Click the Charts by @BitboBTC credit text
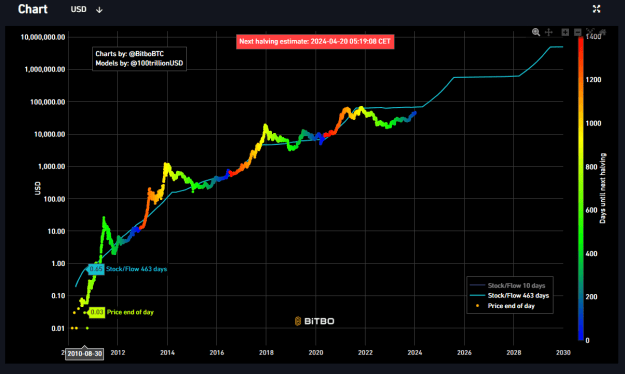Screen dimensions: 625x374 130,54
